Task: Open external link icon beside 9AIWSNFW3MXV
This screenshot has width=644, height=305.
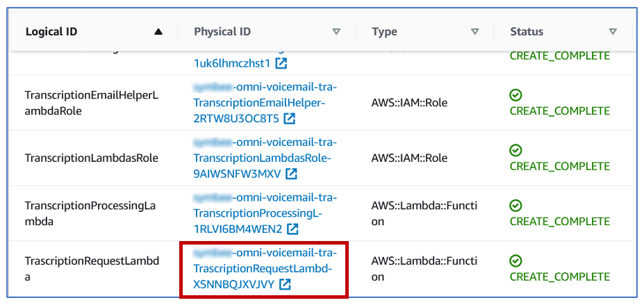Action: point(291,174)
